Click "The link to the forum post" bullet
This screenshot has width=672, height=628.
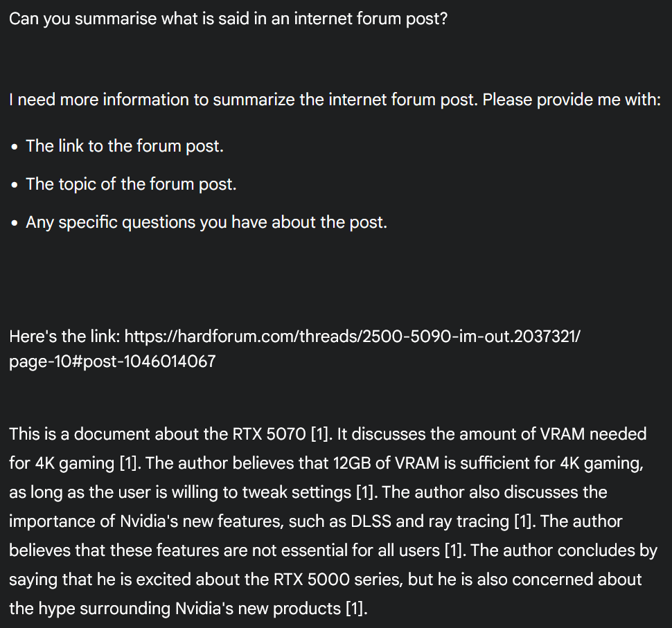click(125, 146)
